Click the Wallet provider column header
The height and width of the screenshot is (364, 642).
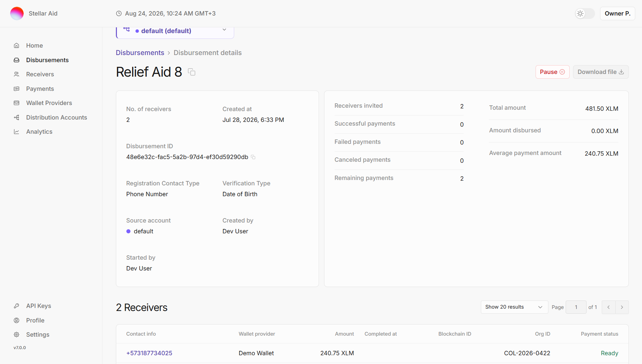[x=257, y=334]
